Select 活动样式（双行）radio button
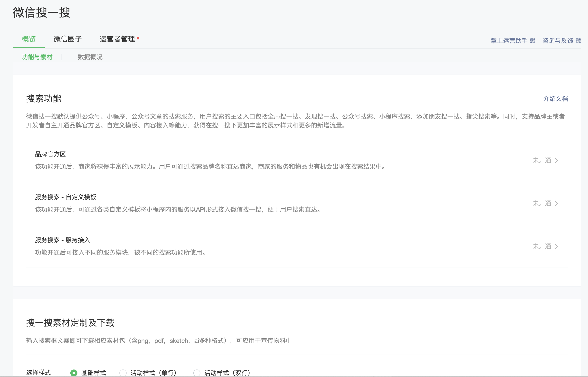 (197, 373)
